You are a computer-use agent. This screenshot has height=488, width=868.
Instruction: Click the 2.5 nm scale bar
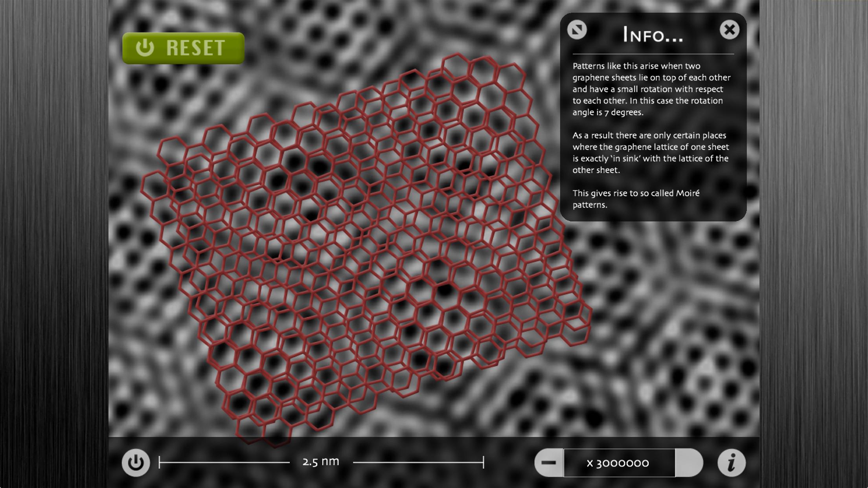[320, 463]
